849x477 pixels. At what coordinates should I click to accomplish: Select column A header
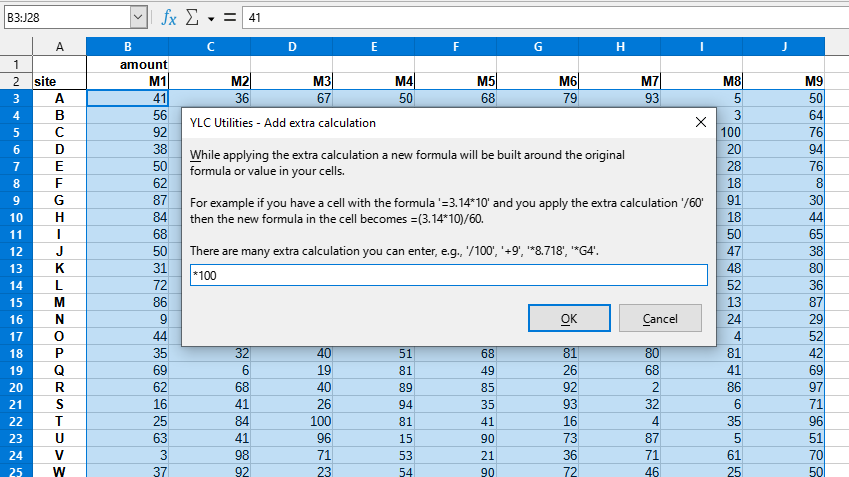tap(60, 47)
